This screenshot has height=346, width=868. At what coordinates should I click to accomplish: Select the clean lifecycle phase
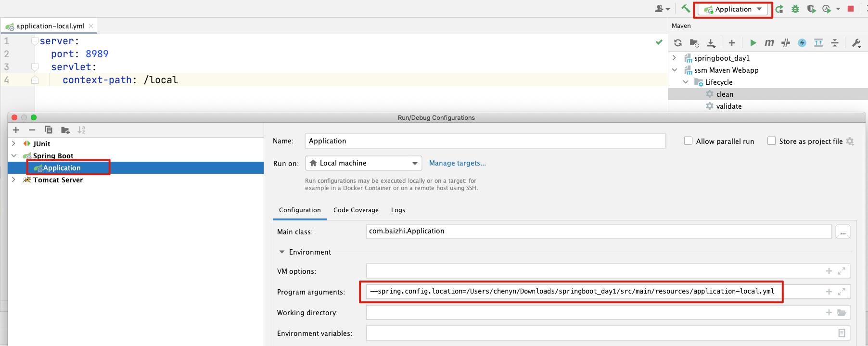pyautogui.click(x=768, y=94)
